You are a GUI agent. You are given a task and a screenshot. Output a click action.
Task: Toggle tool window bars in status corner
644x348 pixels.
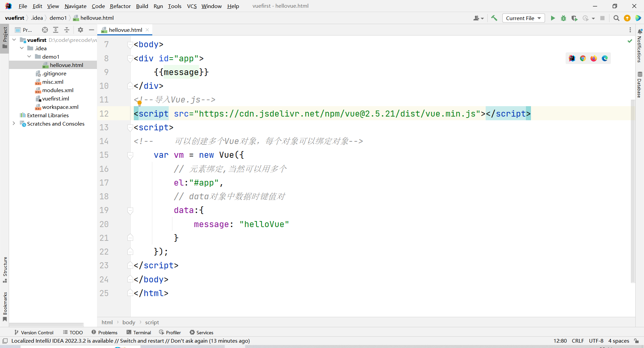(x=5, y=341)
